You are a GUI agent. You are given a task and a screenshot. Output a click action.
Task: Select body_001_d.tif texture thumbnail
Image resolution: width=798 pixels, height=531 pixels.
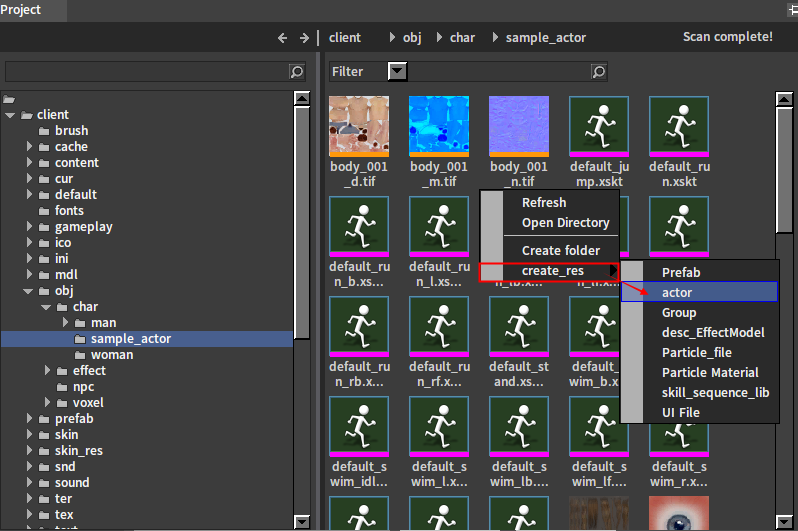tap(358, 125)
